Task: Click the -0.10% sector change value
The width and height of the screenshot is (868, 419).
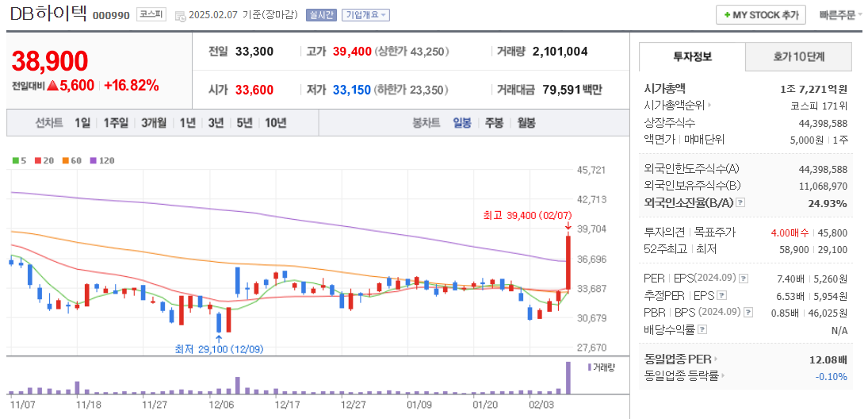Action: pyautogui.click(x=832, y=377)
